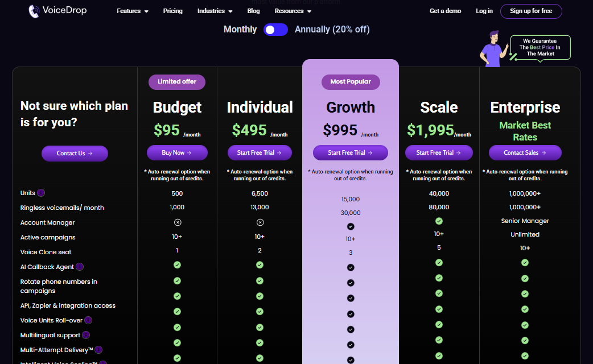
Task: Open the Pricing page in navigation
Action: [173, 11]
